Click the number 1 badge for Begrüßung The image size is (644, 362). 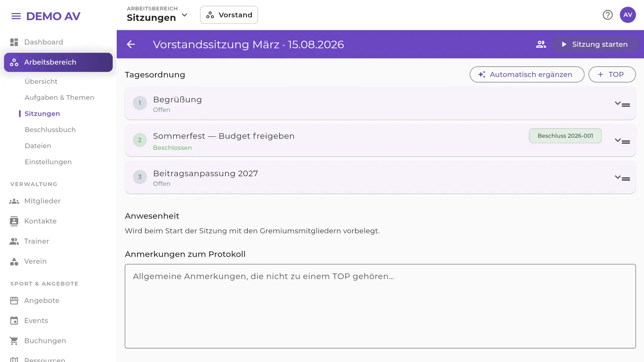[x=140, y=103]
